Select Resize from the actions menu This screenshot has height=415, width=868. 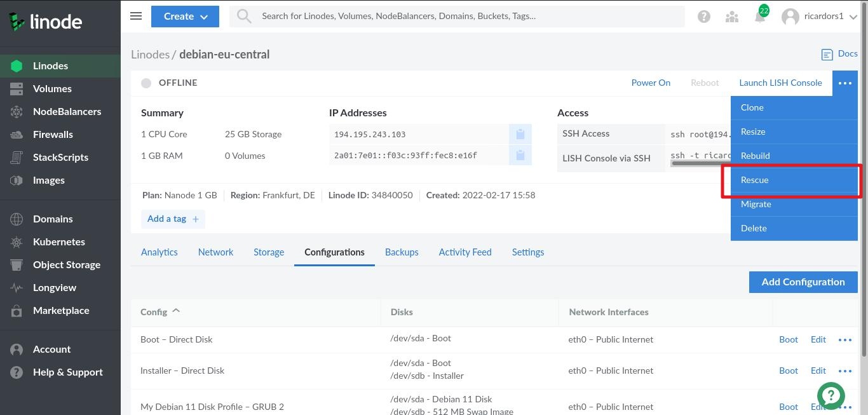(794, 132)
